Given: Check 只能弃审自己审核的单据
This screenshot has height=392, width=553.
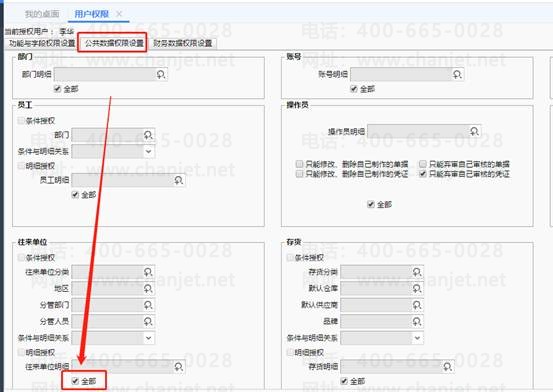Looking at the screenshot, I should click(423, 164).
